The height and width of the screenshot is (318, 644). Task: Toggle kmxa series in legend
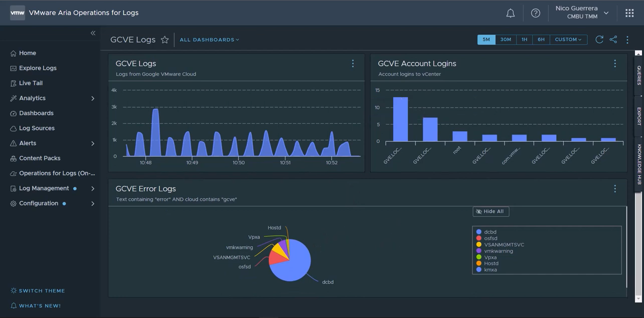[487, 270]
